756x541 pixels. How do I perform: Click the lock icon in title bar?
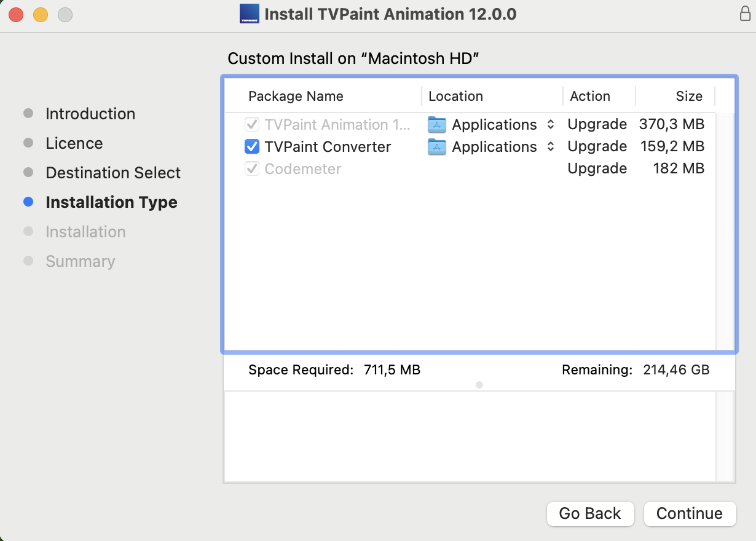[x=745, y=14]
